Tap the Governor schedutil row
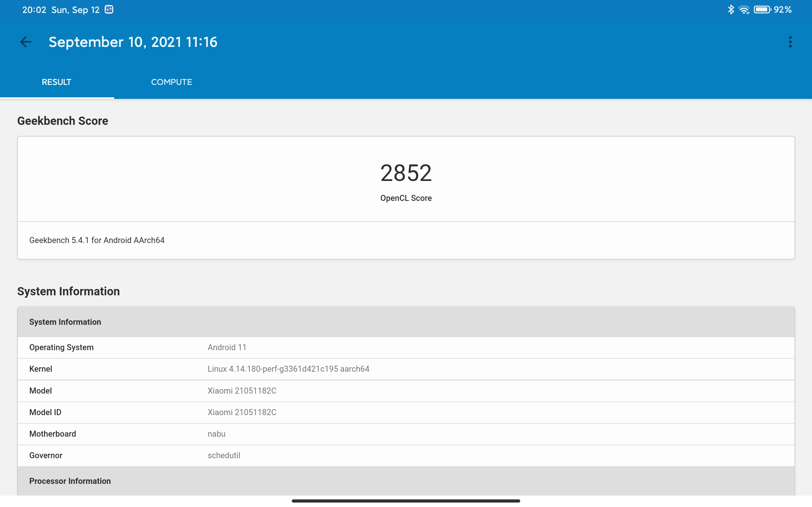The width and height of the screenshot is (812, 507). [406, 455]
